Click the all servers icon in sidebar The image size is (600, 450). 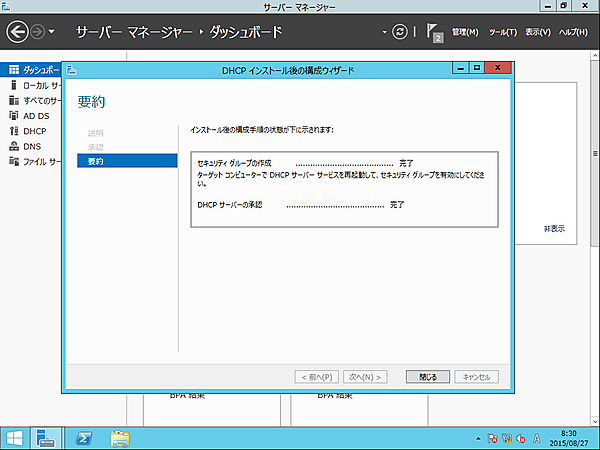(14, 100)
